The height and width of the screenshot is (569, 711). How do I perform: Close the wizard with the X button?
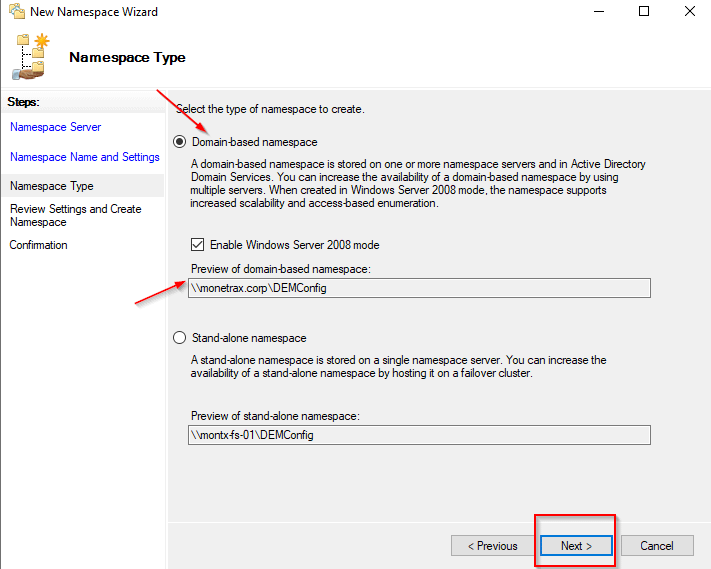[x=689, y=12]
